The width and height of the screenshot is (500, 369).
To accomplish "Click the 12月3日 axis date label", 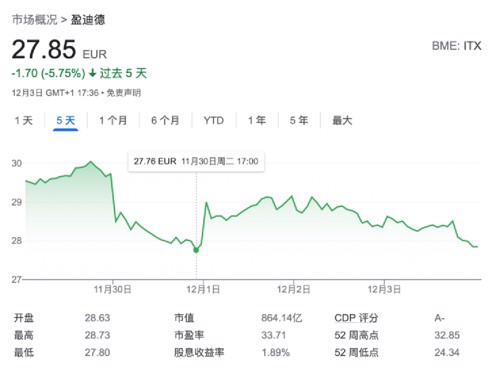I will [384, 289].
